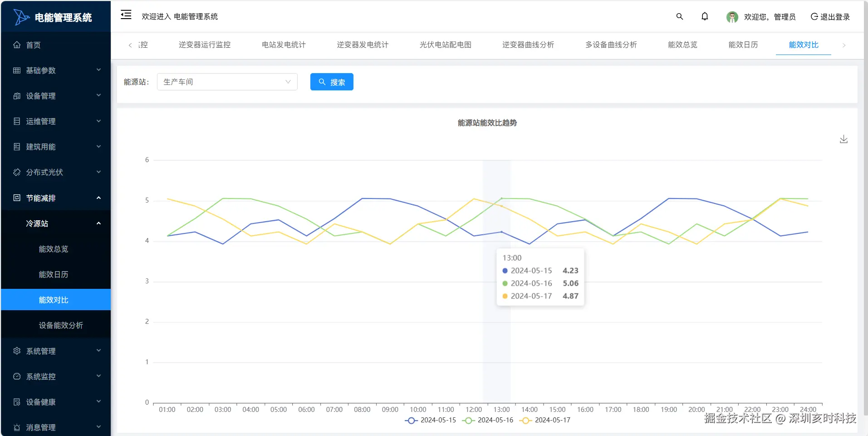This screenshot has height=436, width=868.
Task: Collapse the 节能减排 menu chevron
Action: pyautogui.click(x=98, y=198)
